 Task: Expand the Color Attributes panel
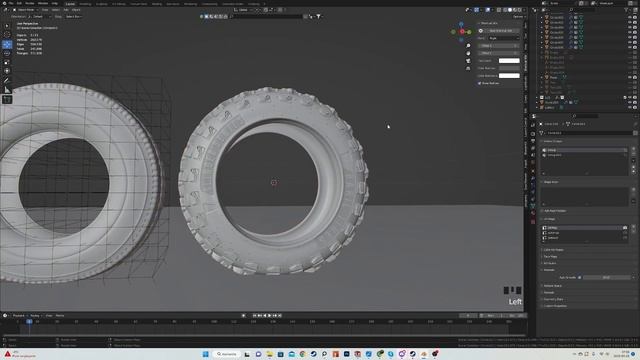point(553,250)
